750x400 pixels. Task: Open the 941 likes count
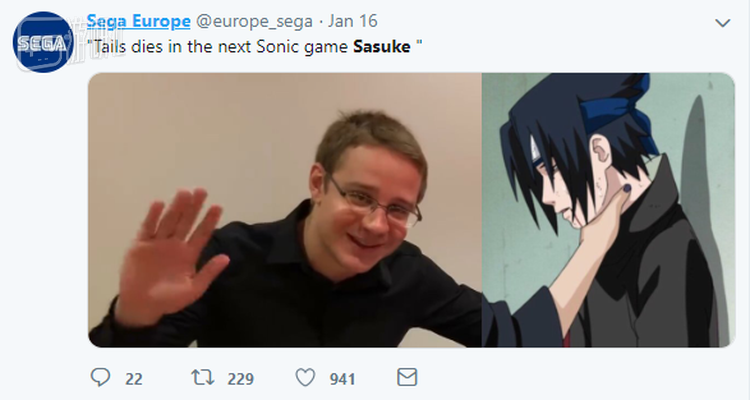pos(342,379)
